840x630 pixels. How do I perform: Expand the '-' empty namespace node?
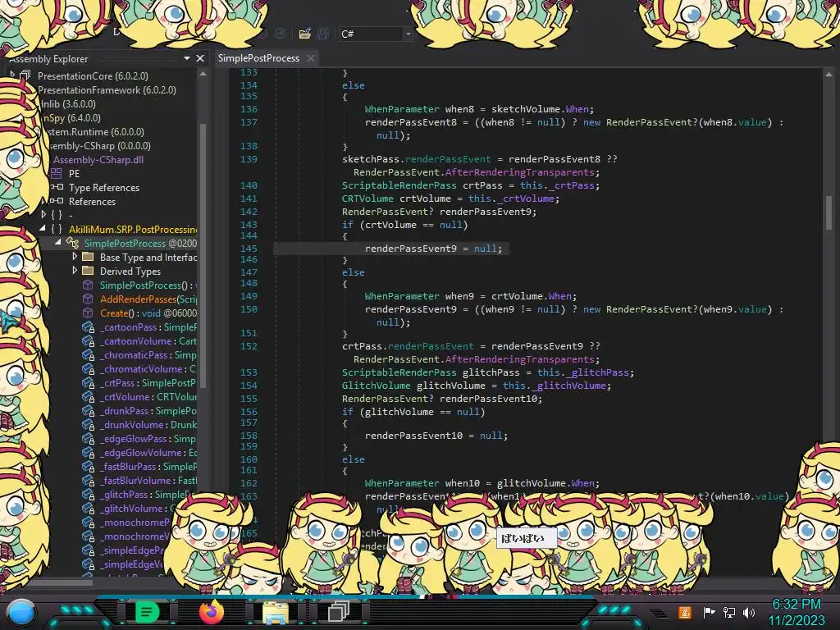pyautogui.click(x=43, y=214)
